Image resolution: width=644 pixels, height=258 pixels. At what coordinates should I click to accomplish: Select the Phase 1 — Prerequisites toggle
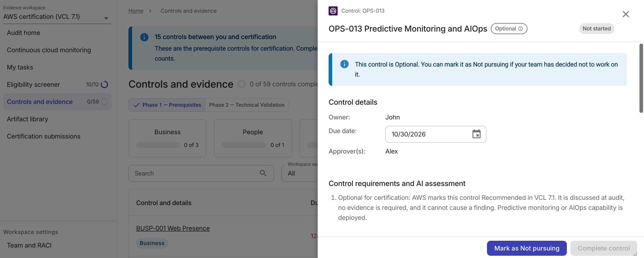167,105
